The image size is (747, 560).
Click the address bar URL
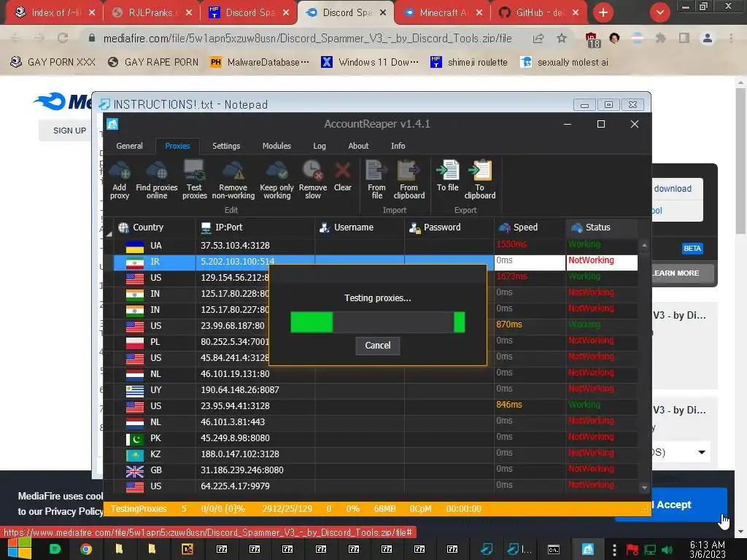(307, 39)
